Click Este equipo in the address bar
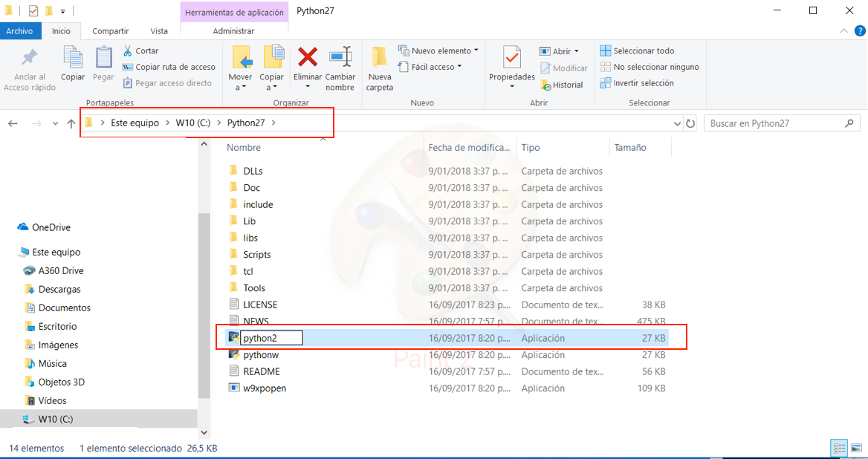Viewport: 868px width, 459px height. (135, 123)
